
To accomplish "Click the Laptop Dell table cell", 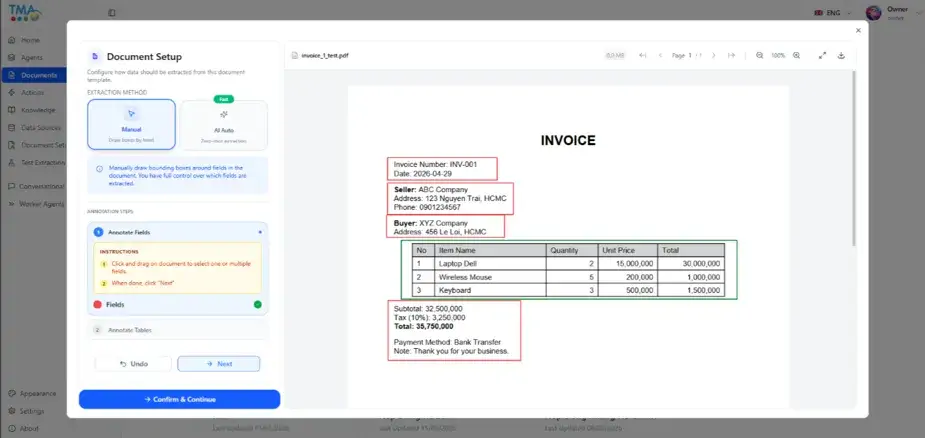I will [x=490, y=264].
